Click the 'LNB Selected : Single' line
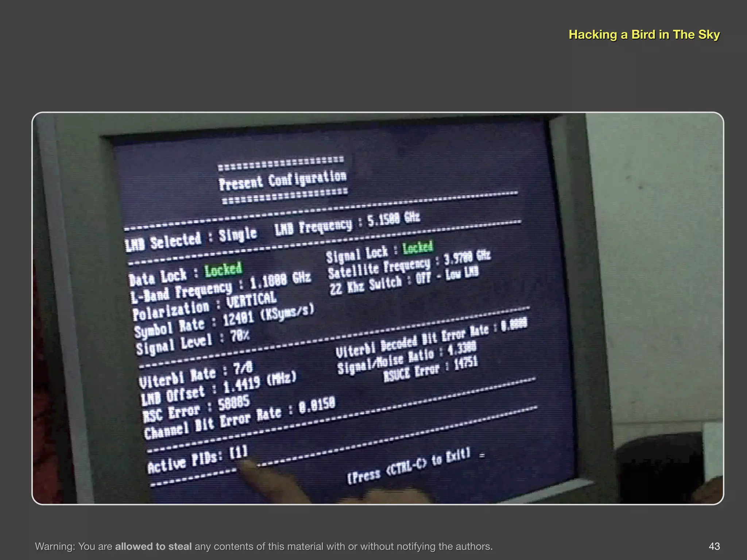Viewport: 747px width, 560px height. [191, 239]
